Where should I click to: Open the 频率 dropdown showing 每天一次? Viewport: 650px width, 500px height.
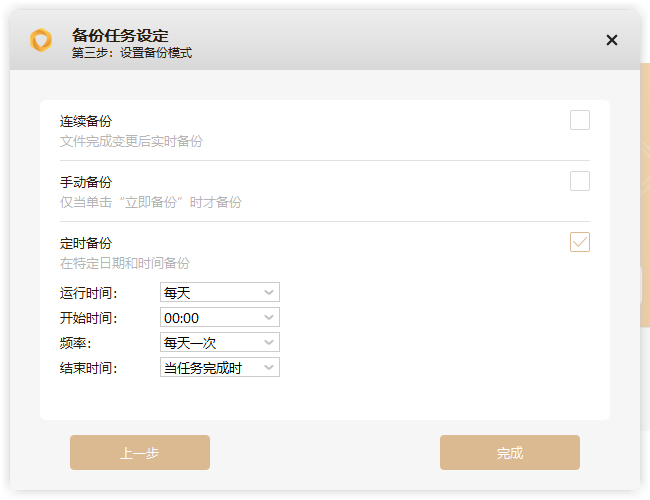[220, 342]
